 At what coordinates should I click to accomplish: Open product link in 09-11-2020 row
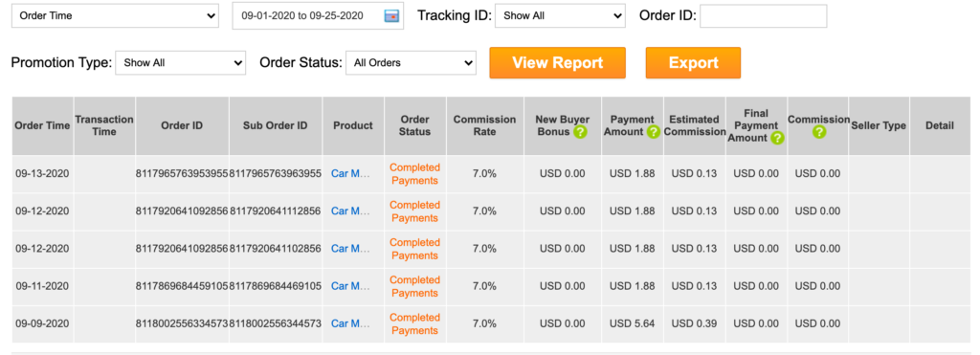(x=350, y=286)
